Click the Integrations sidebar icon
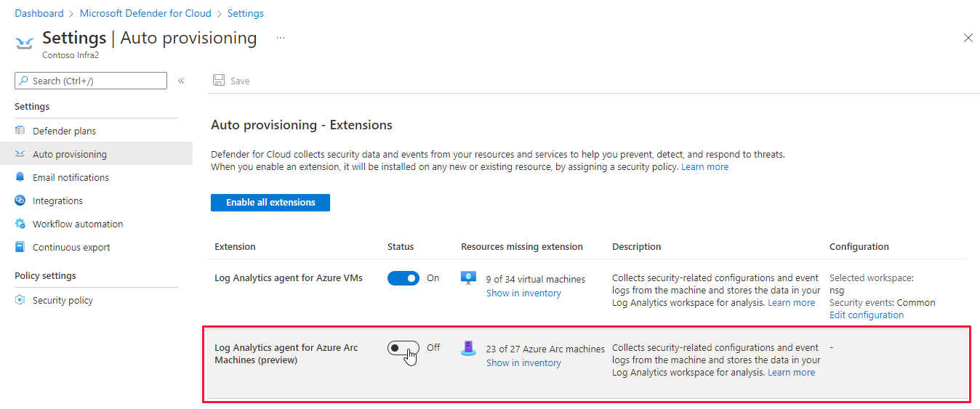 20,201
